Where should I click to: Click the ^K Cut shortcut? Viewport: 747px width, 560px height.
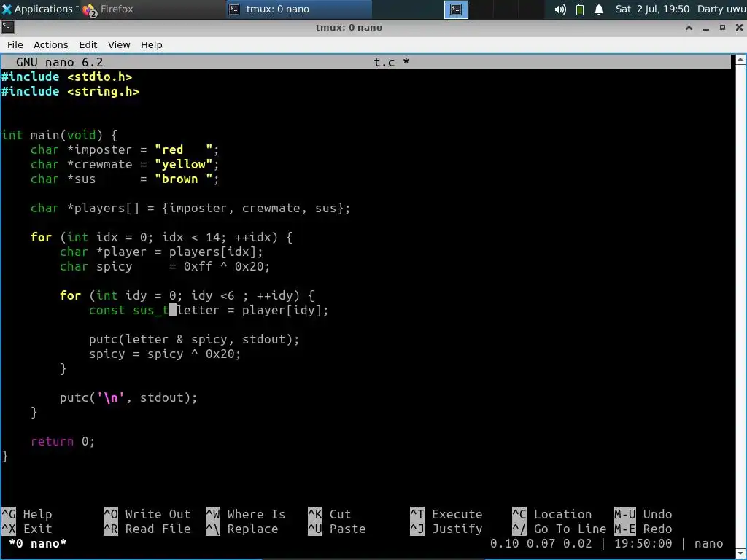point(329,514)
